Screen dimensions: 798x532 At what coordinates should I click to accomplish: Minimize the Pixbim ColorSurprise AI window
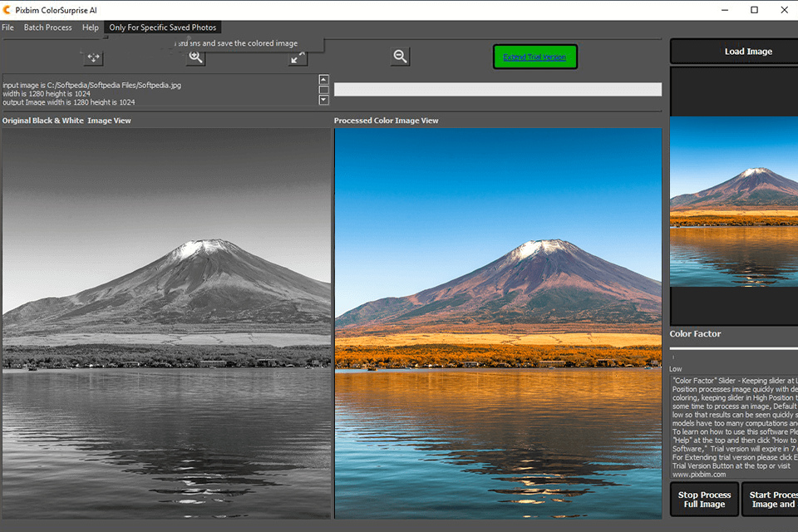pyautogui.click(x=725, y=10)
